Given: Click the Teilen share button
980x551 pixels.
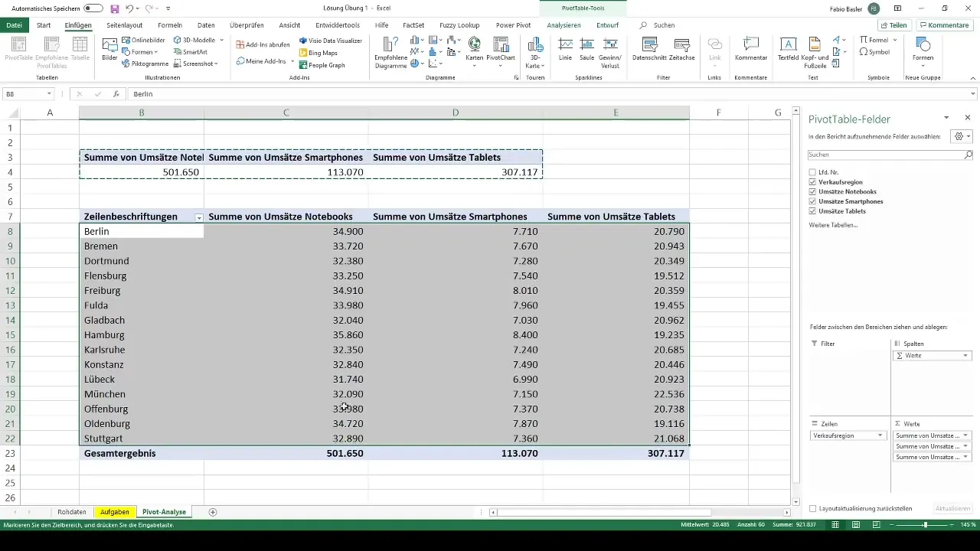Looking at the screenshot, I should pyautogui.click(x=893, y=25).
